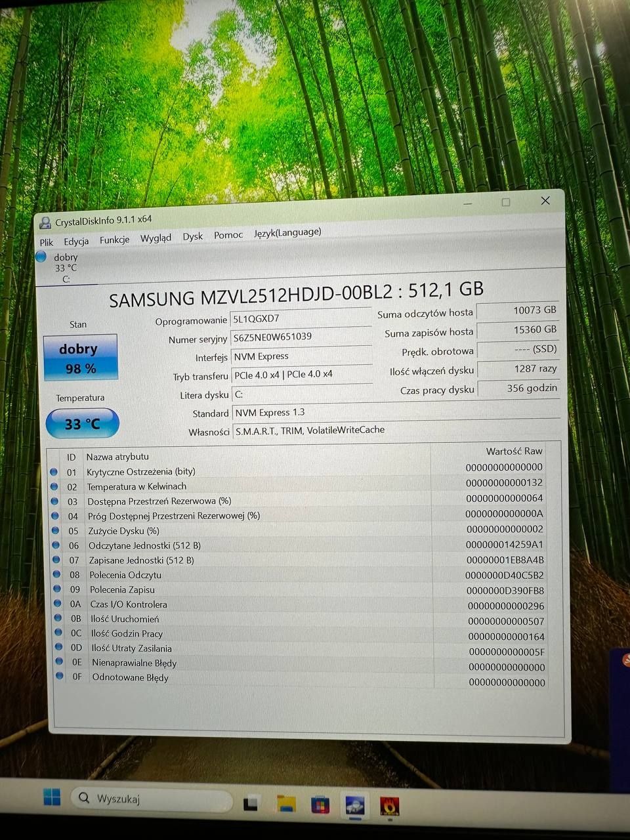
Task: Open Microsoft Store from the taskbar
Action: [x=320, y=805]
